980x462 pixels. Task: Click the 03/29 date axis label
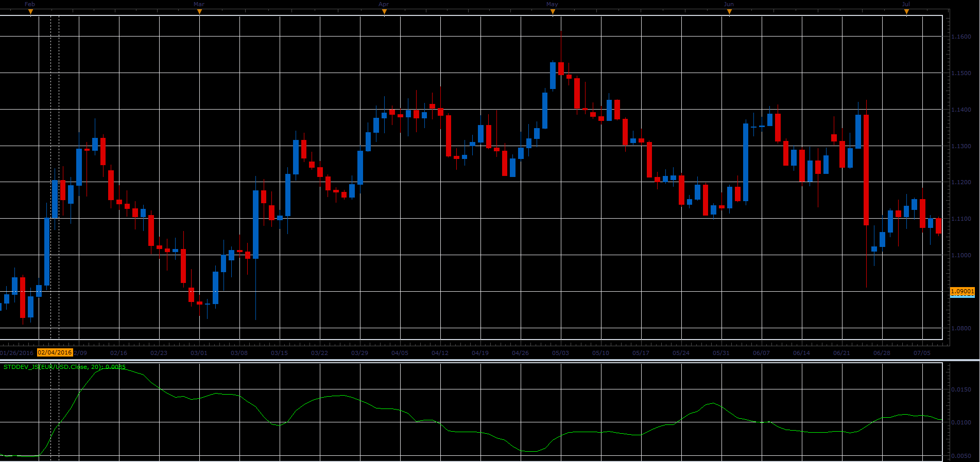pyautogui.click(x=359, y=353)
